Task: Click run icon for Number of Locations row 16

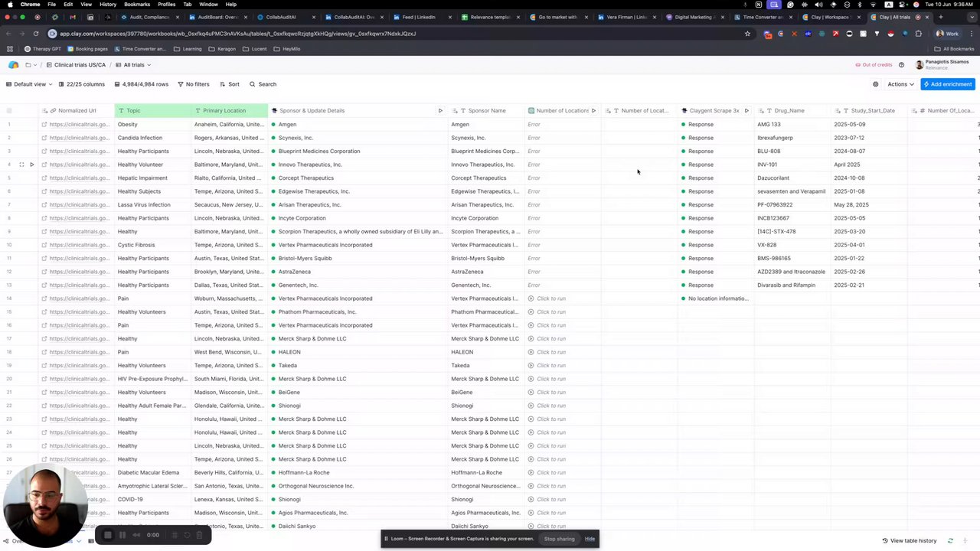Action: 531,325
